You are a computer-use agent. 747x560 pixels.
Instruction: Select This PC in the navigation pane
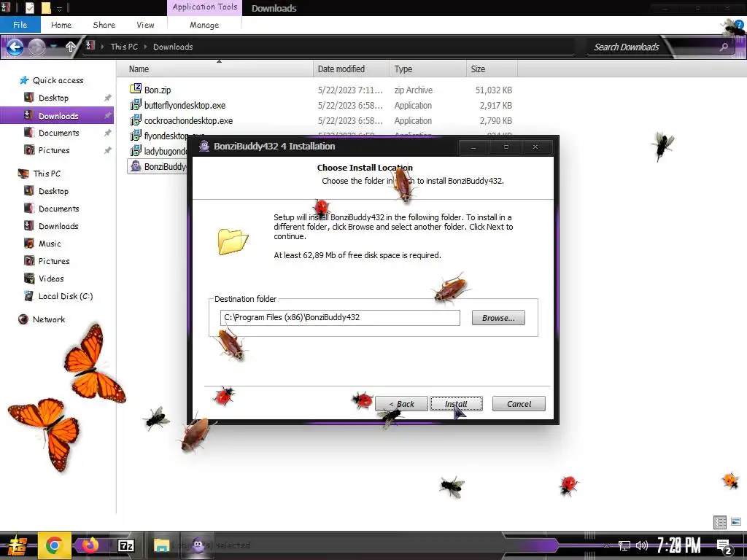[47, 174]
